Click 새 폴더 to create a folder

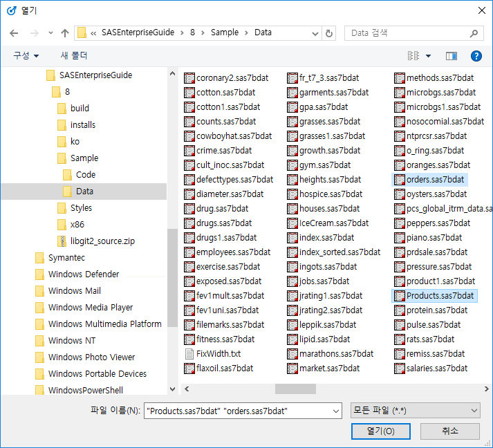74,55
